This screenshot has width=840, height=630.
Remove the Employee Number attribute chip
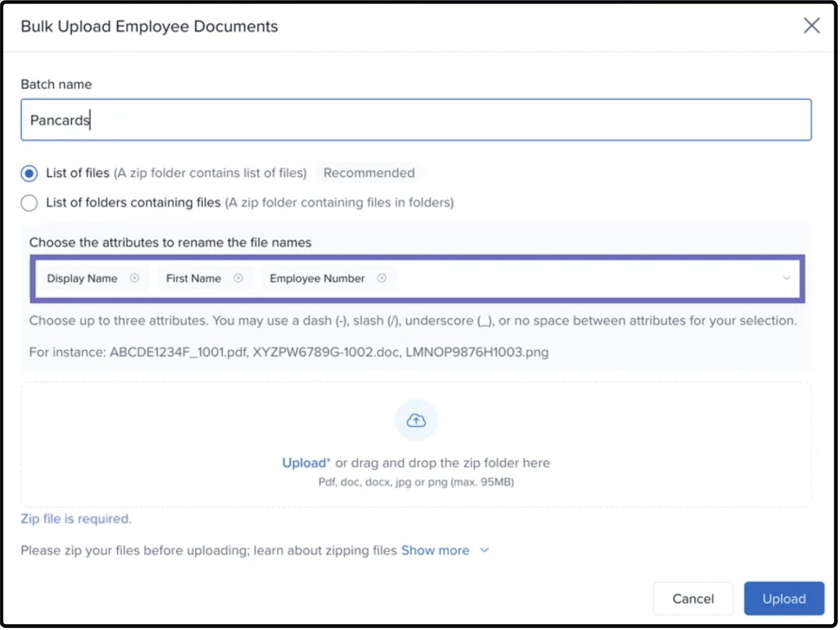pos(382,278)
